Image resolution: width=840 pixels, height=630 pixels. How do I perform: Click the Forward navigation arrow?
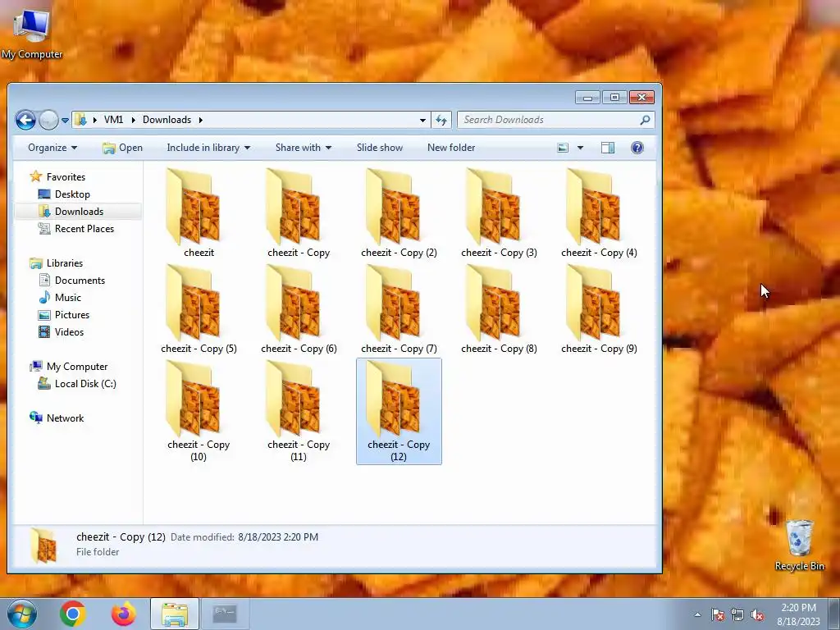click(48, 120)
